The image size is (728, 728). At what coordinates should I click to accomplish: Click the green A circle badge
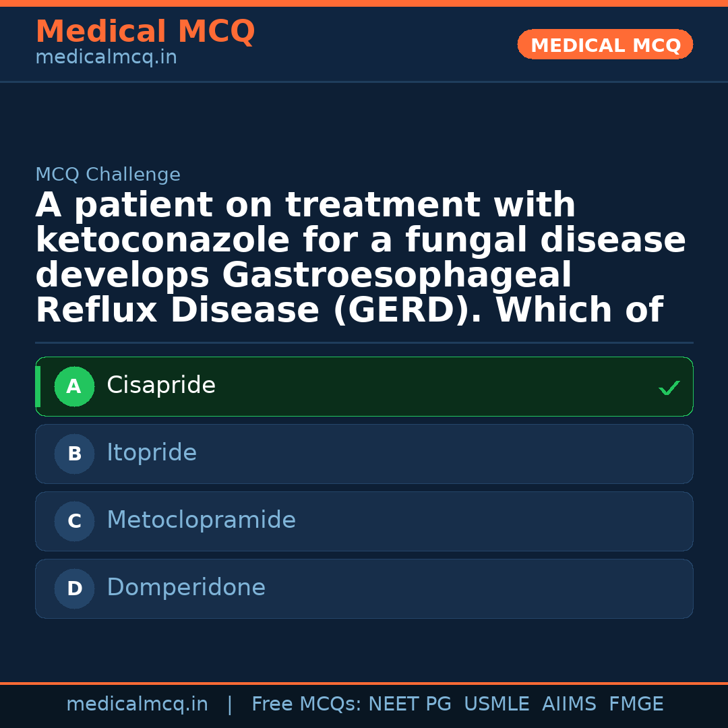74,387
